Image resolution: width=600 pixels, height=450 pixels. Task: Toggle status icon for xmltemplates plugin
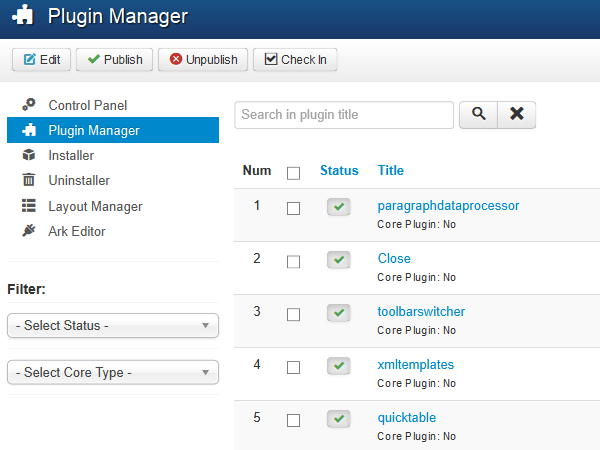click(339, 366)
